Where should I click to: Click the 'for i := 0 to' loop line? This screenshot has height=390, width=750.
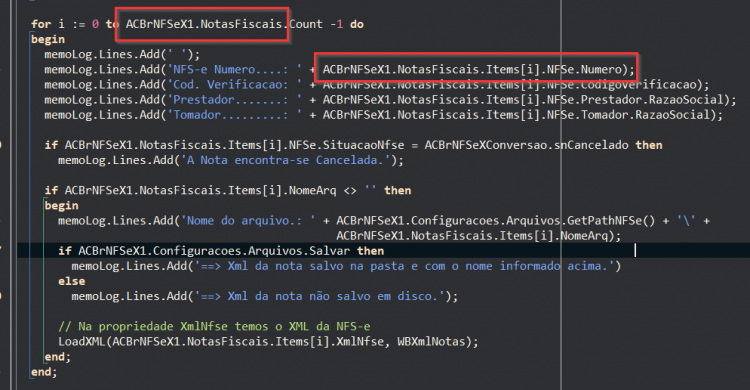coord(197,24)
